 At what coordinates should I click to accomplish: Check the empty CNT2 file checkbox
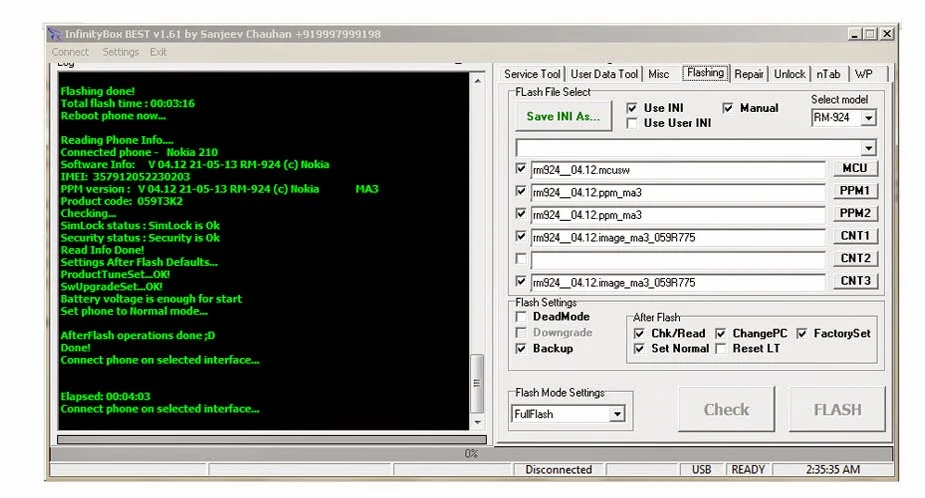pos(521,258)
